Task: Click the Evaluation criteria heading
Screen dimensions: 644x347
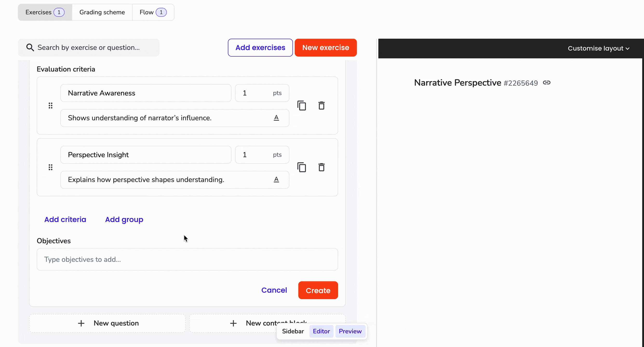Action: pos(66,69)
